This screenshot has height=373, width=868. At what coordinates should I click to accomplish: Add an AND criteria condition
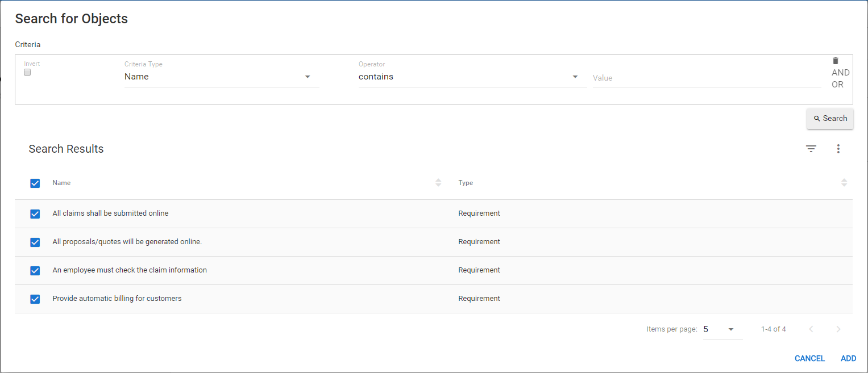pos(840,73)
